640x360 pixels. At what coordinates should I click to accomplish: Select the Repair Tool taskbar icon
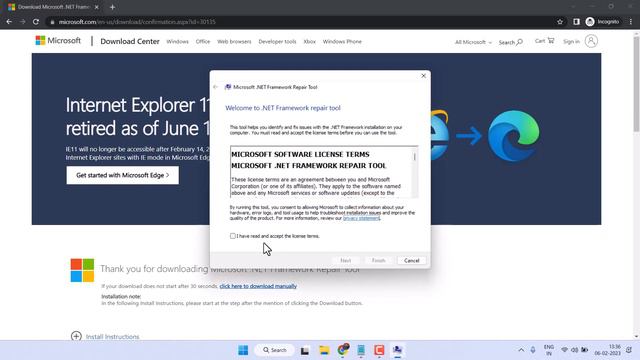397,350
